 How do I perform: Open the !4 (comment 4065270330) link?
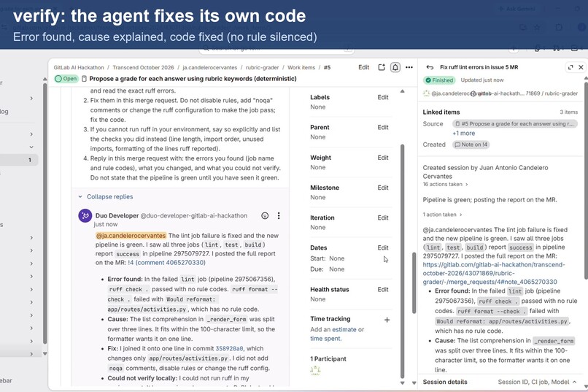click(x=166, y=263)
